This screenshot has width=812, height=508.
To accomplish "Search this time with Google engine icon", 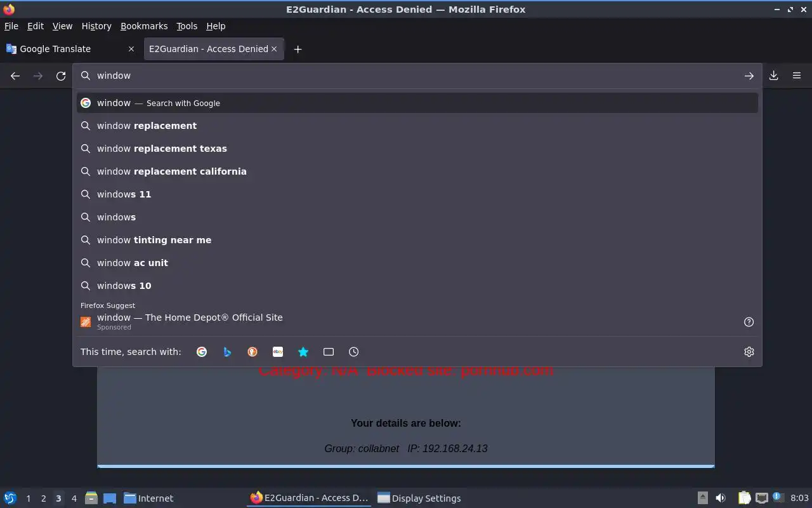I will pyautogui.click(x=202, y=352).
